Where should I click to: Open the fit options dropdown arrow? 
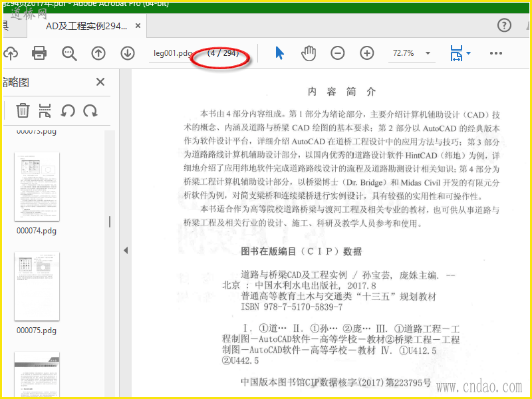[469, 53]
